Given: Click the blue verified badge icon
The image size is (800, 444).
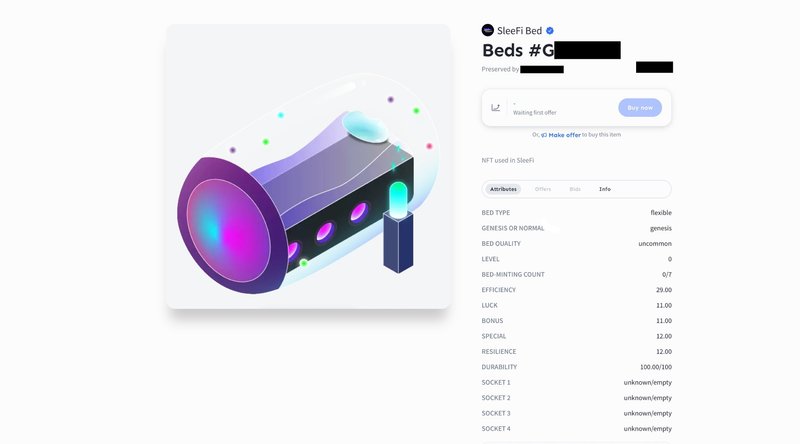Looking at the screenshot, I should click(549, 31).
